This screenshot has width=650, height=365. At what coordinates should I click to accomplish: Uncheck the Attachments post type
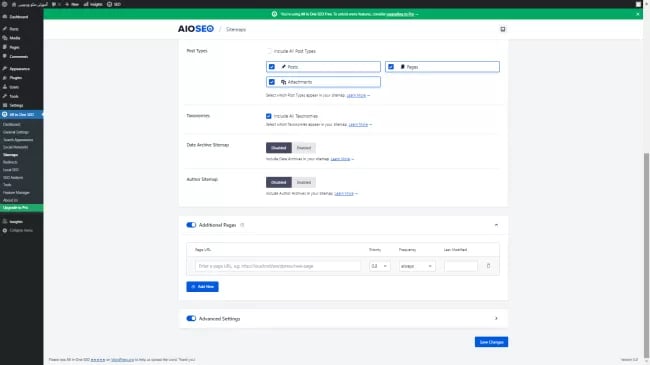(x=272, y=82)
